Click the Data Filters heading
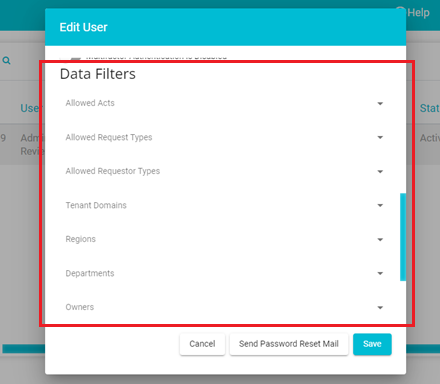Viewport: 440px width, 384px height. 98,74
